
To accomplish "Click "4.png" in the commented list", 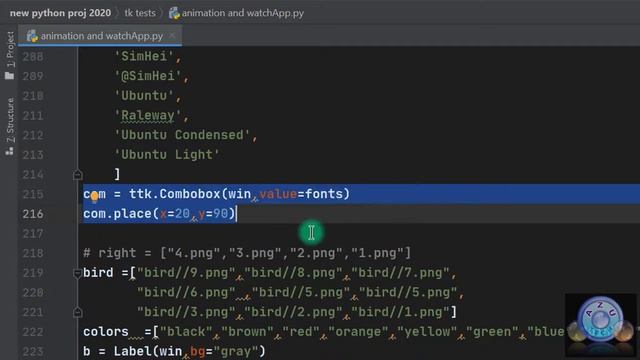I will [x=194, y=253].
